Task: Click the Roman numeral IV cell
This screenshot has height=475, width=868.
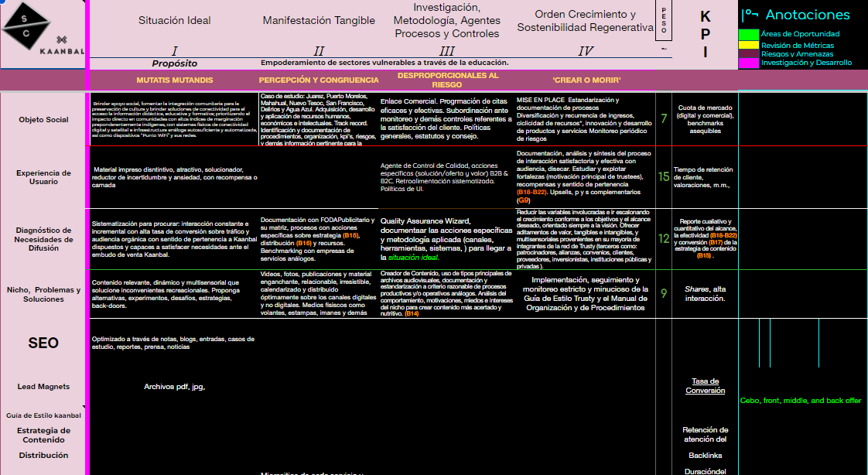Action: coord(585,51)
